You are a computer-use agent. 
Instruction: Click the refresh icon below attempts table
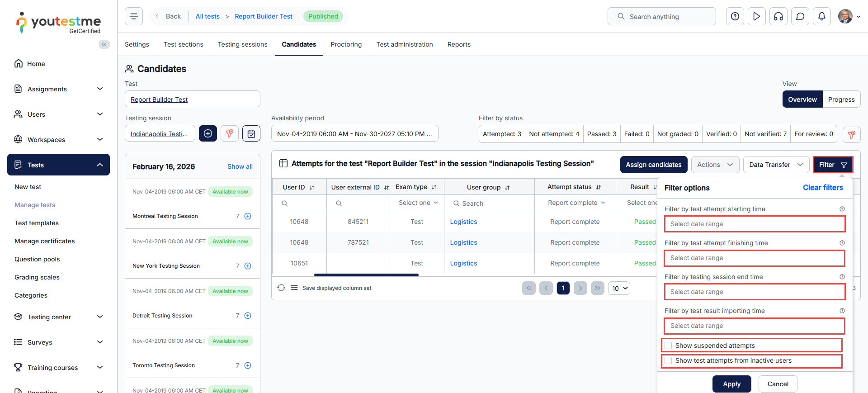click(x=281, y=288)
